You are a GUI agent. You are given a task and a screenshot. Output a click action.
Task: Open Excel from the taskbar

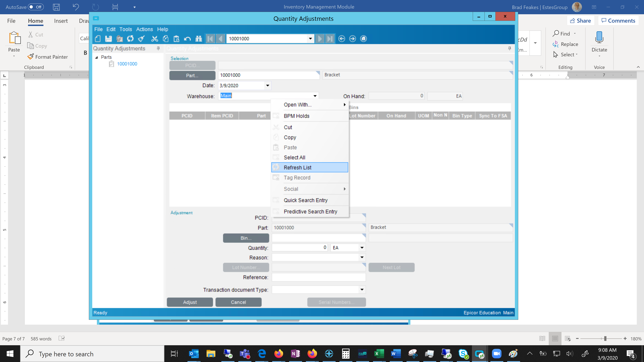[379, 354]
